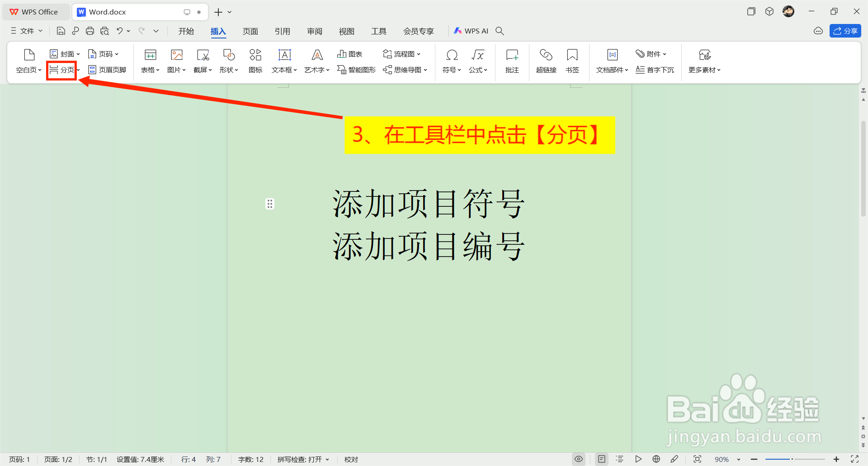The height and width of the screenshot is (466, 868).
Task: Open 拼写检查 spelling check dropdown
Action: [303, 459]
